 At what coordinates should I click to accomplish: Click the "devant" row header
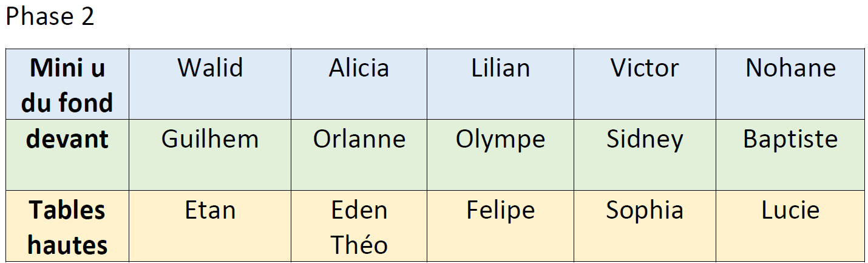[67, 140]
